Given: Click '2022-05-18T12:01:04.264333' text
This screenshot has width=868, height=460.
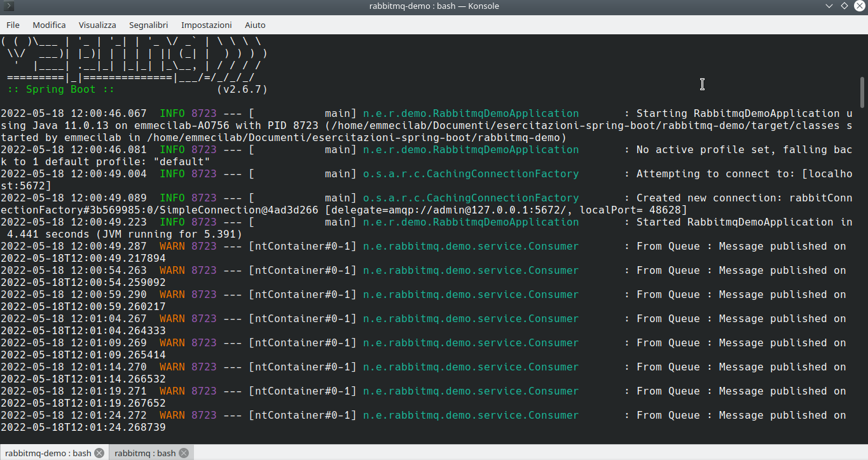Looking at the screenshot, I should pos(83,331).
